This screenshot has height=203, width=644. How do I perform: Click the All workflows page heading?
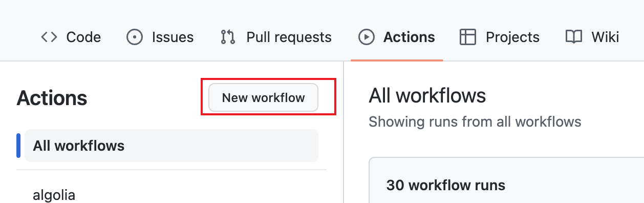pyautogui.click(x=427, y=96)
